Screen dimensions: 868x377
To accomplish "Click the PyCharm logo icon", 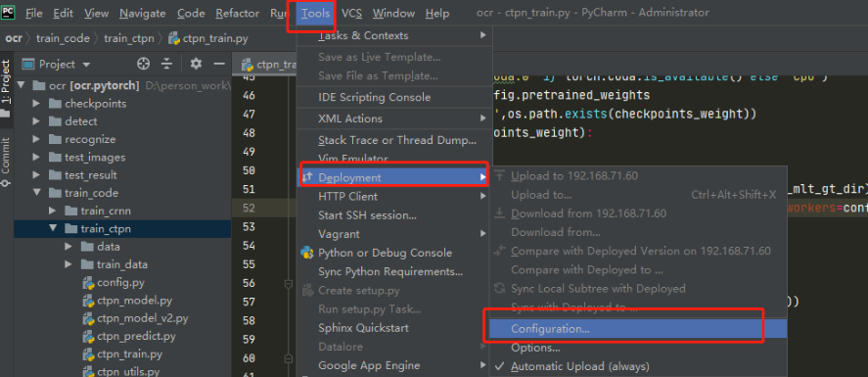I will [x=9, y=12].
